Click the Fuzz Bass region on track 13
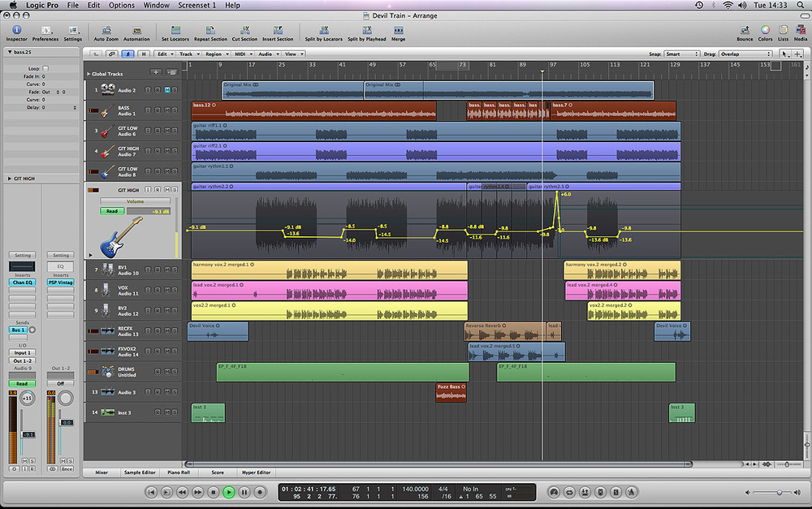 tap(451, 392)
